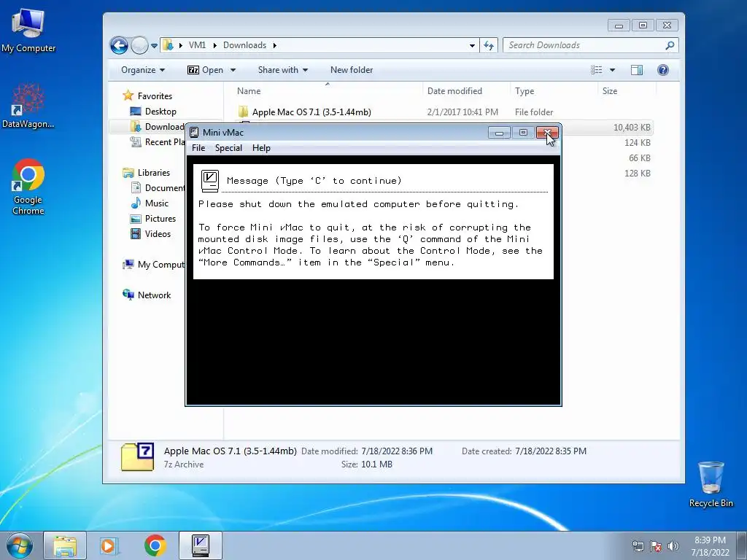This screenshot has height=560, width=747.
Task: Click the refresh button in address bar
Action: click(488, 45)
